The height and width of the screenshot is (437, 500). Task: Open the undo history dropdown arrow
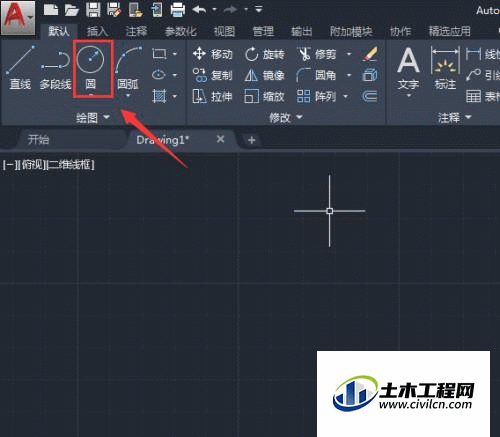point(214,9)
